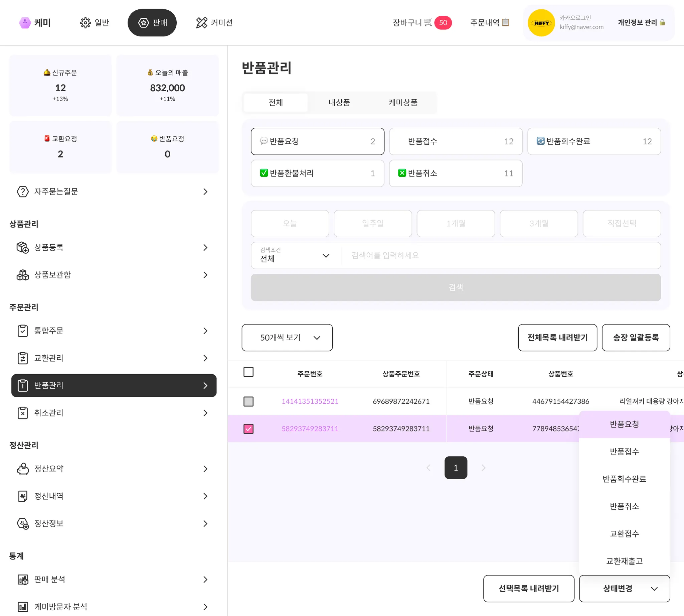This screenshot has width=684, height=616.
Task: Open the 검색조건 전체 dropdown
Action: point(294,256)
